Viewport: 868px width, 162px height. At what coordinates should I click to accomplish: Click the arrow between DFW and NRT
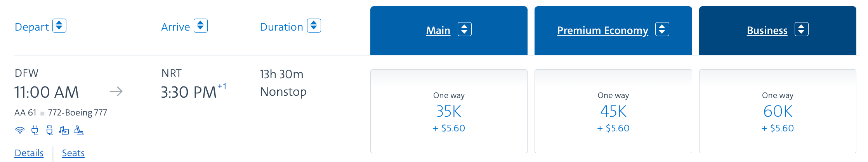tap(116, 91)
